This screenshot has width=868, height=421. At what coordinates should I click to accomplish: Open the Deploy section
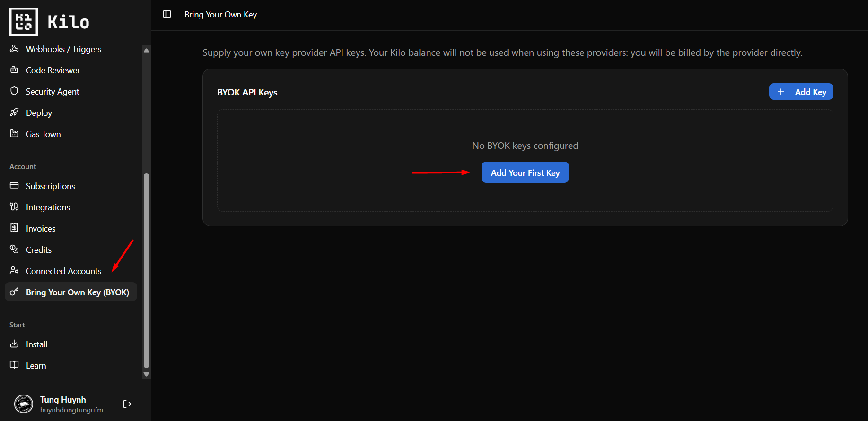pos(71,113)
